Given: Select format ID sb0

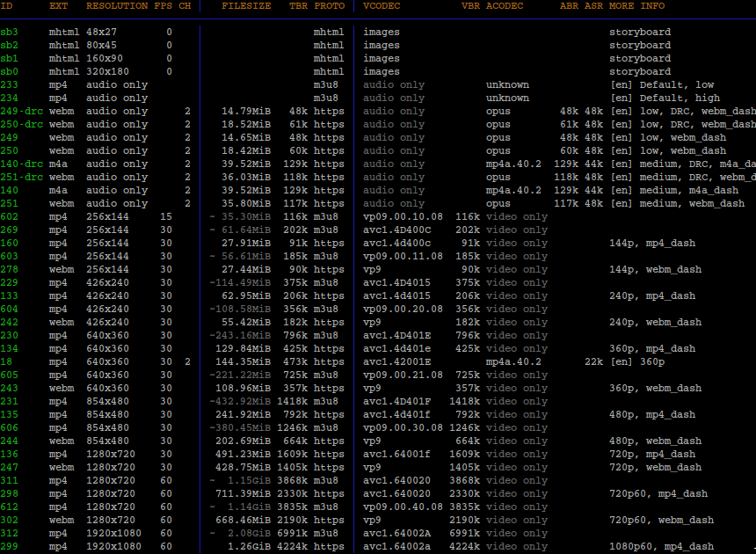Looking at the screenshot, I should point(9,71).
